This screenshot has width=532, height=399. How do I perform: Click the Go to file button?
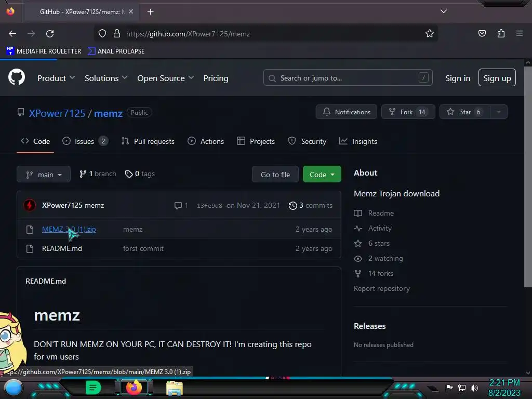pyautogui.click(x=275, y=175)
